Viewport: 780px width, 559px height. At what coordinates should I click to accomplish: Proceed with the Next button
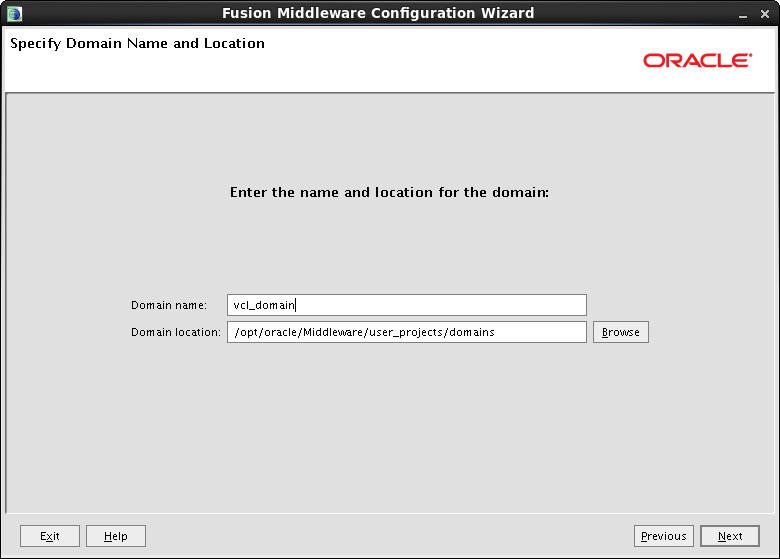[730, 536]
